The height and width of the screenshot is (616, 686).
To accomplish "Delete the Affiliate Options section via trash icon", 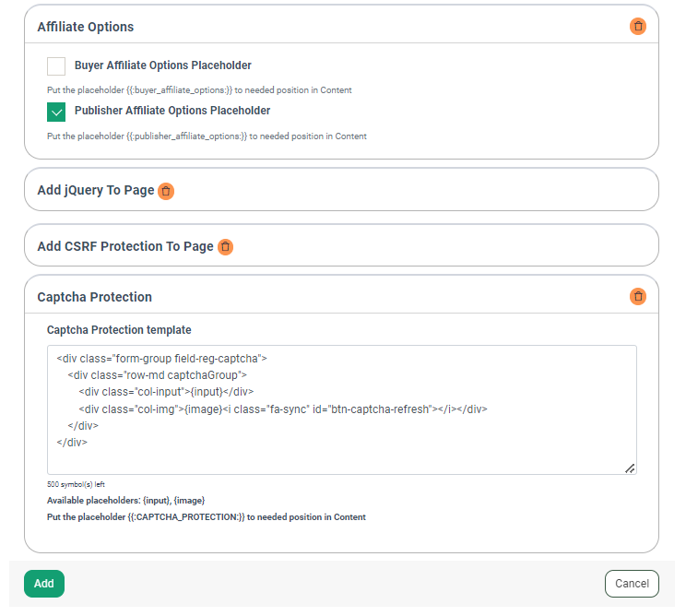I will point(638,26).
